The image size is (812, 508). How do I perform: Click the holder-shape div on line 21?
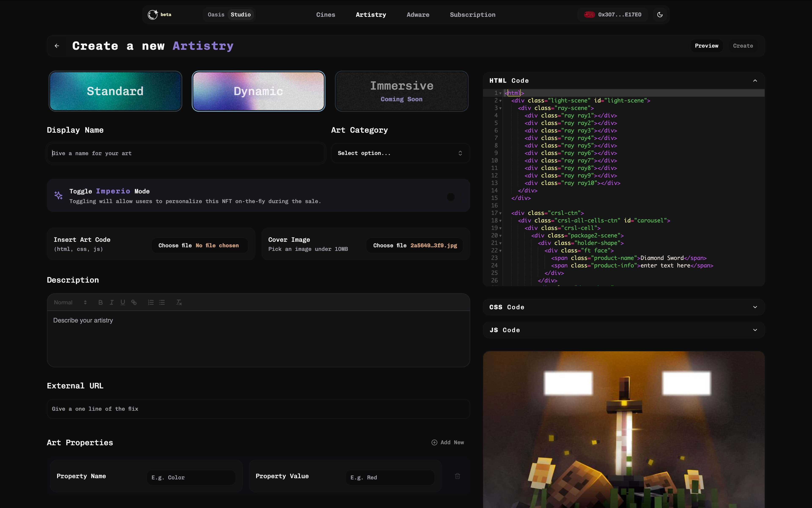[581, 243]
